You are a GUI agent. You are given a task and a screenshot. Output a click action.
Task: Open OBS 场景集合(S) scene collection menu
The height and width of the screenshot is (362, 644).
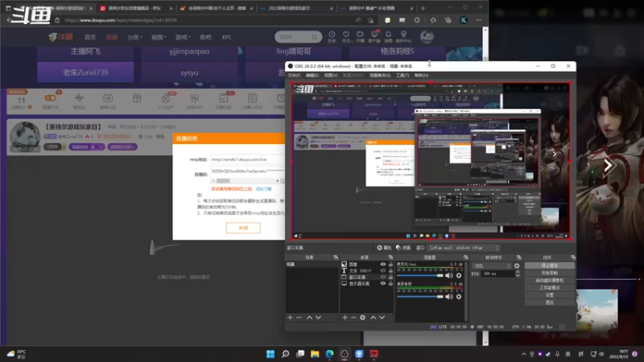380,75
